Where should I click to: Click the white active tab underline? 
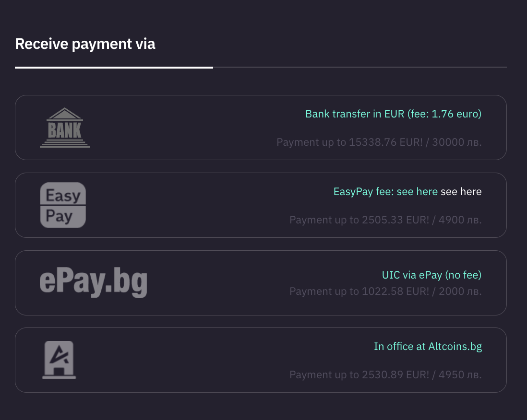tap(114, 68)
